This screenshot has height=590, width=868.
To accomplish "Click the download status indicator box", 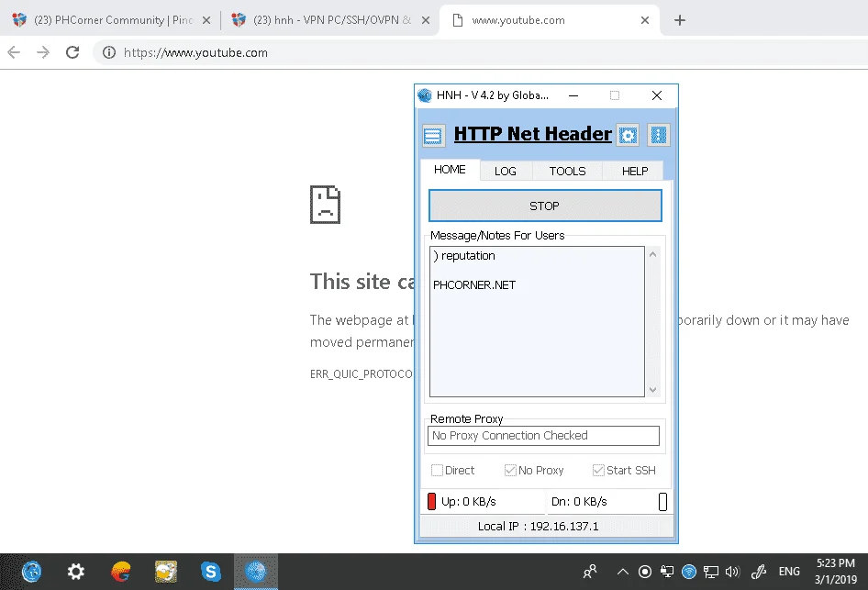I will point(662,501).
